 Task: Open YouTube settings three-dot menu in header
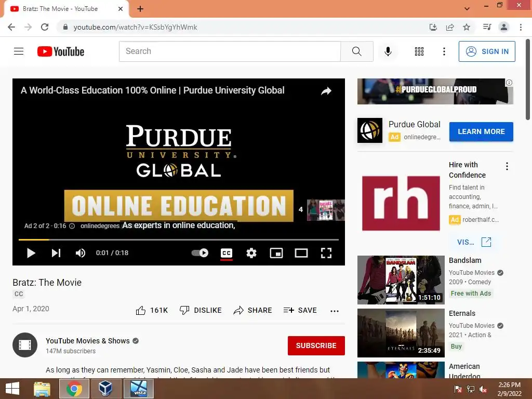tap(444, 51)
